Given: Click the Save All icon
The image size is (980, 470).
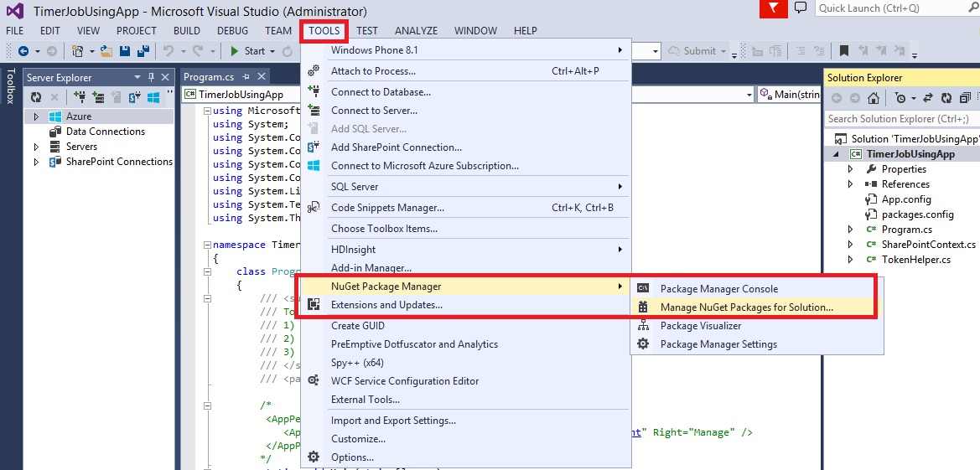Looking at the screenshot, I should [143, 51].
